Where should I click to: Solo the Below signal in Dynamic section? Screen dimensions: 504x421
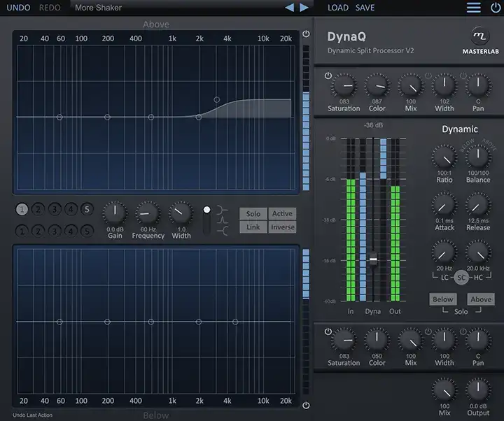442,299
